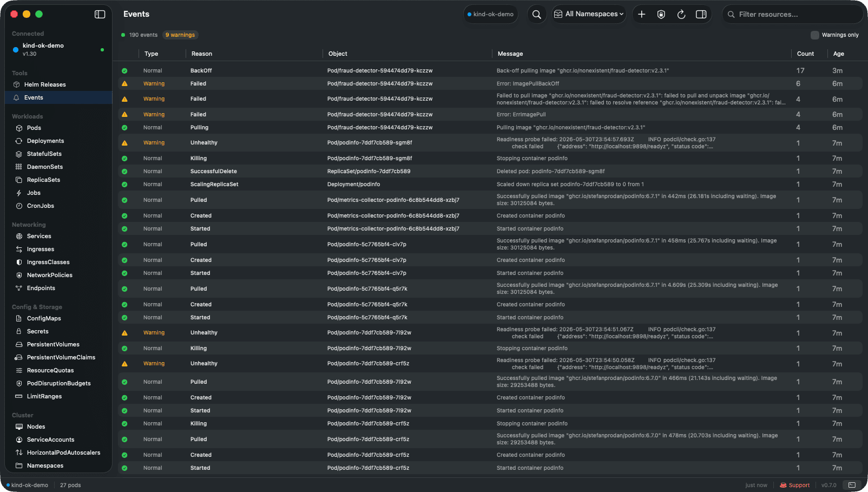Select the BackOff event row
This screenshot has height=492, width=868.
coord(490,71)
